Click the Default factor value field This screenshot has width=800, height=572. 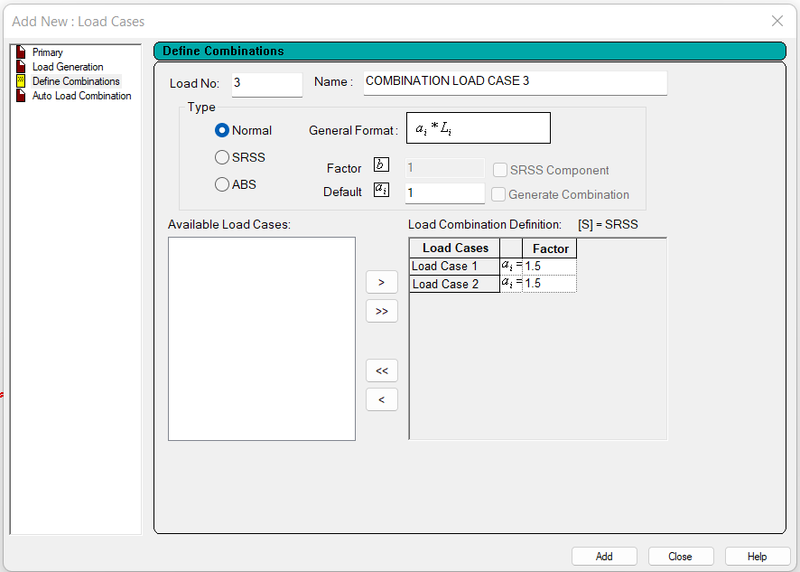(x=445, y=193)
